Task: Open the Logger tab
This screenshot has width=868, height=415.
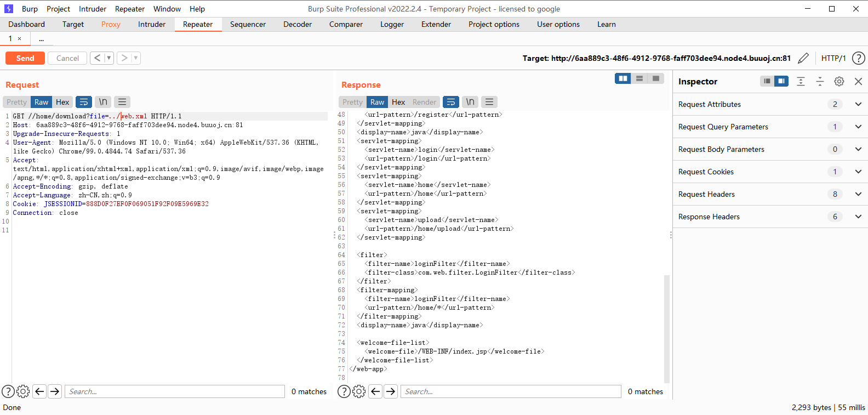Action: 392,24
